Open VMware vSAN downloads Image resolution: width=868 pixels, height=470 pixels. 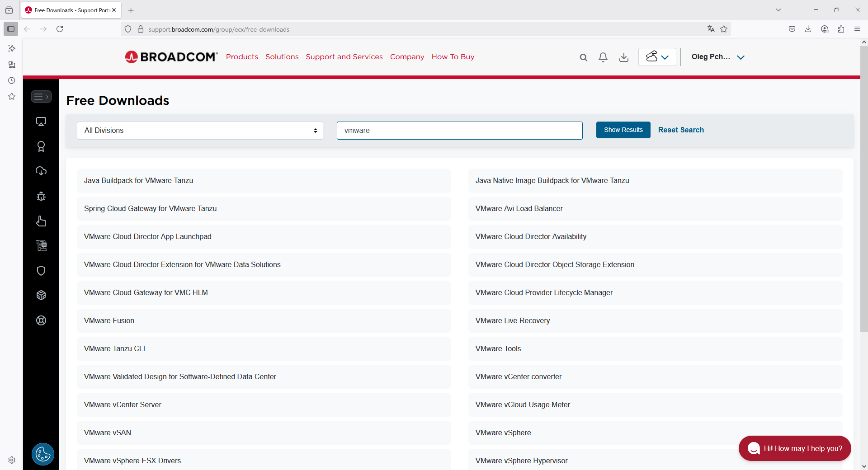coord(264,433)
